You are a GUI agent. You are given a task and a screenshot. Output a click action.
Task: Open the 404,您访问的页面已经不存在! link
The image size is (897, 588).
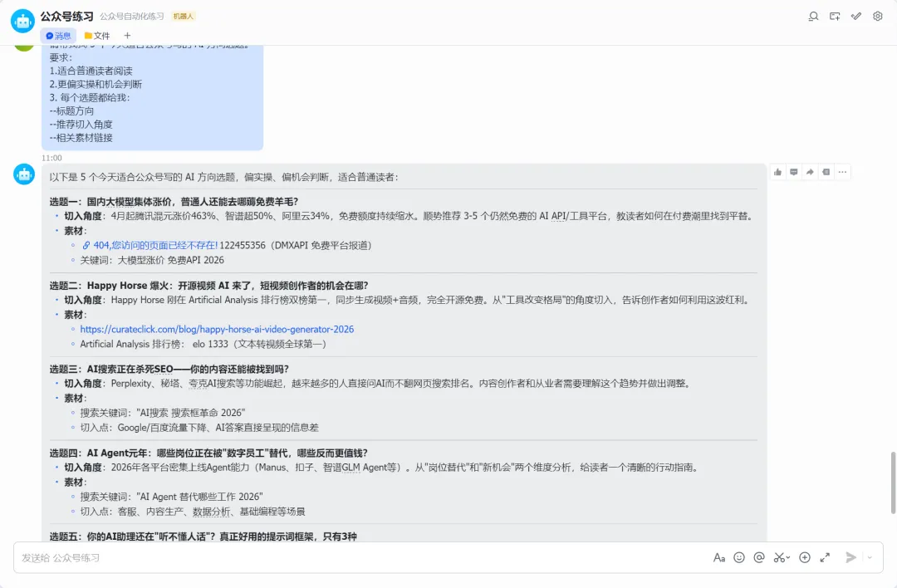pyautogui.click(x=155, y=245)
